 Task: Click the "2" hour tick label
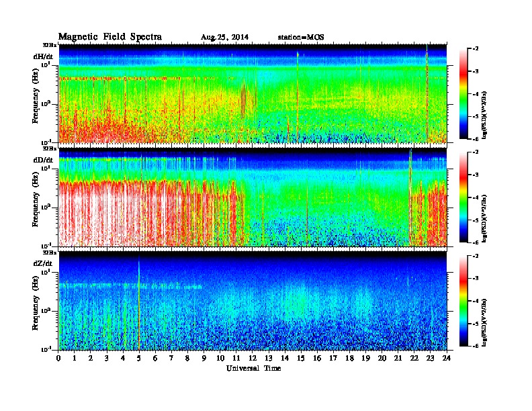point(91,359)
